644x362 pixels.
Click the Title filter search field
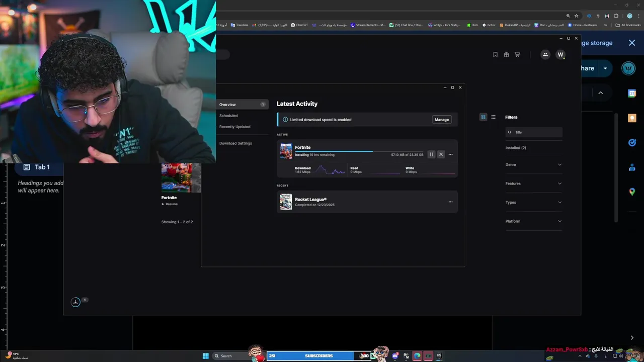click(534, 132)
